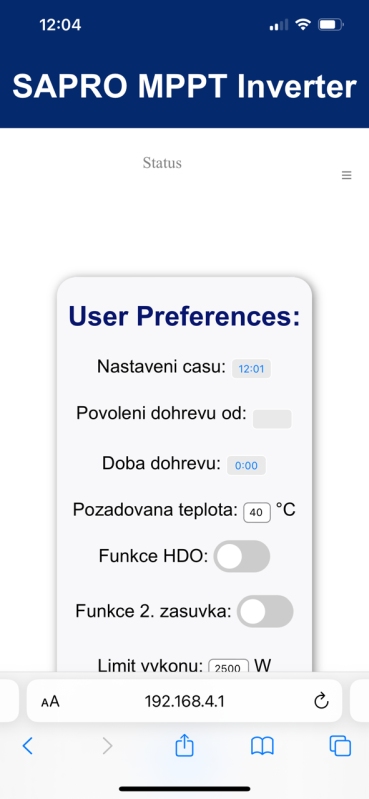369x799 pixels.
Task: Go back with the Safari back arrow
Action: click(28, 746)
